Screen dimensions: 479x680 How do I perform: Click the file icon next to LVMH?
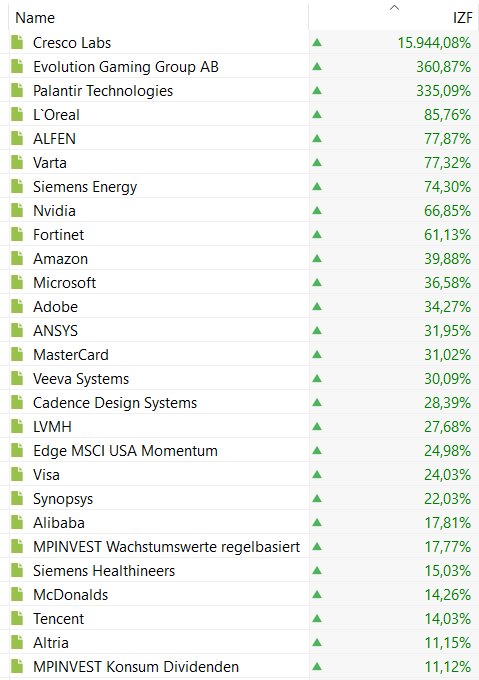coord(17,427)
